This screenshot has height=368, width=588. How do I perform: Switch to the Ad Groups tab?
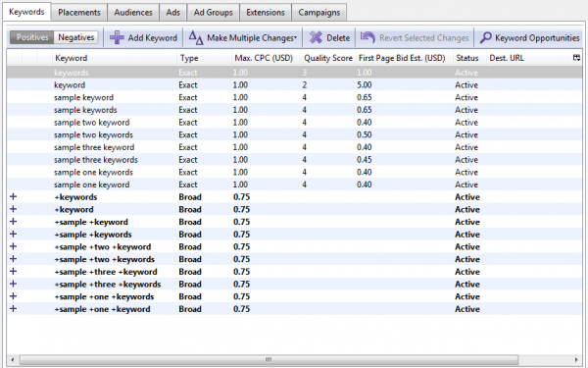point(213,13)
